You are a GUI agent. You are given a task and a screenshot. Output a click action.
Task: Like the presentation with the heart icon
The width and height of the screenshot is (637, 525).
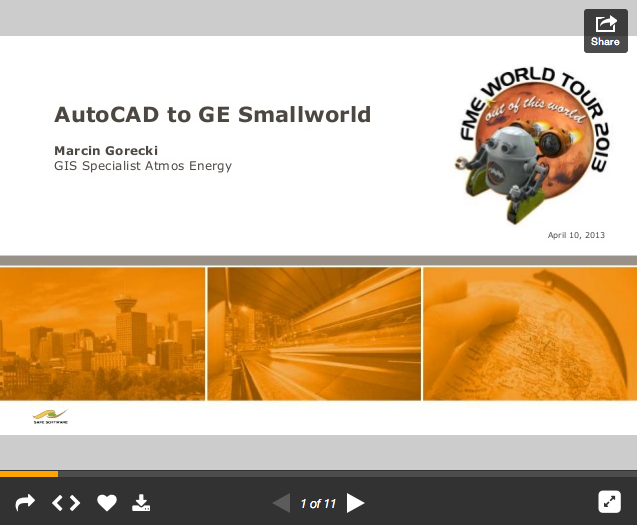tap(107, 503)
